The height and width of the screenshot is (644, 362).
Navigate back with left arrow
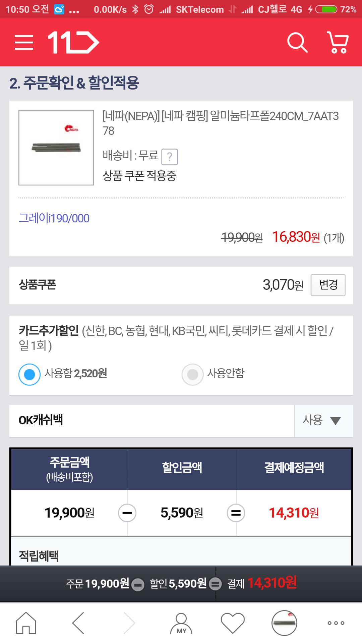tap(78, 623)
